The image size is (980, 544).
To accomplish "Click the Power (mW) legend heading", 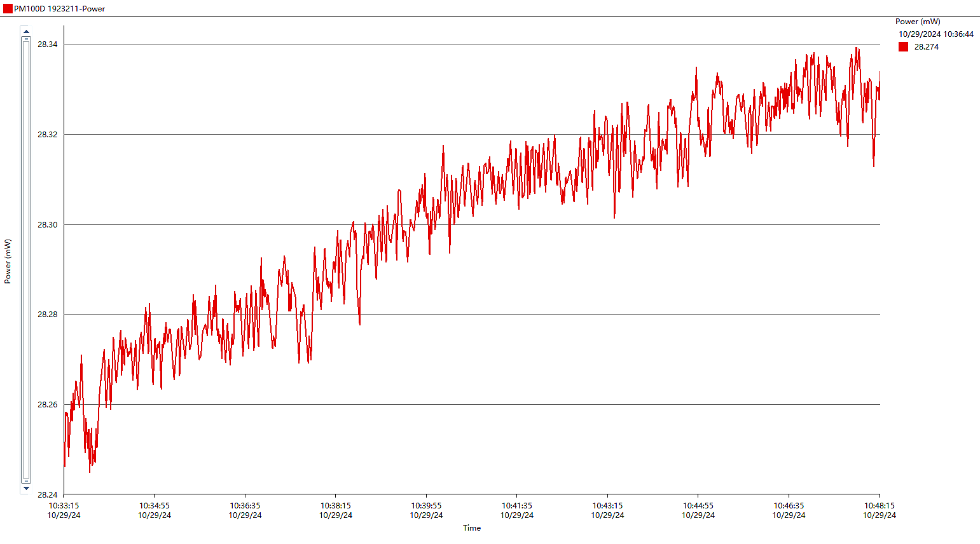I will (x=918, y=22).
